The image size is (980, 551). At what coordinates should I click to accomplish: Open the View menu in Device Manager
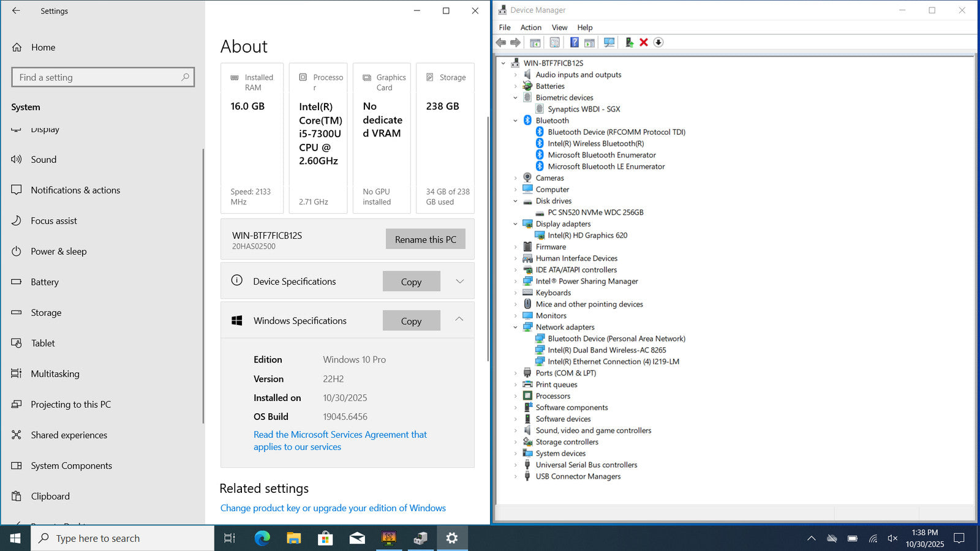point(559,28)
